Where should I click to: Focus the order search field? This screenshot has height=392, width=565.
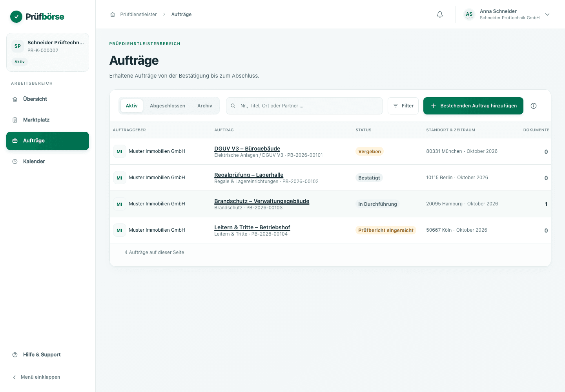(x=304, y=106)
